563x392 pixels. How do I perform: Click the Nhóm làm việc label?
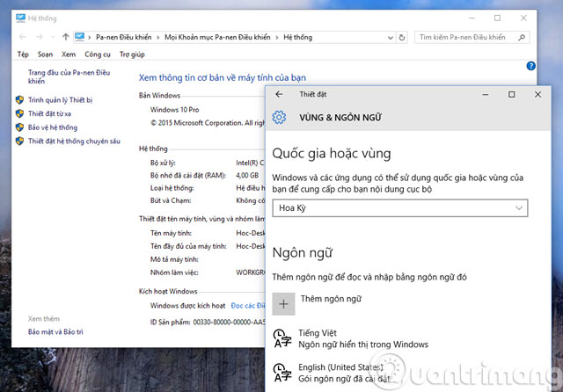[x=174, y=272]
